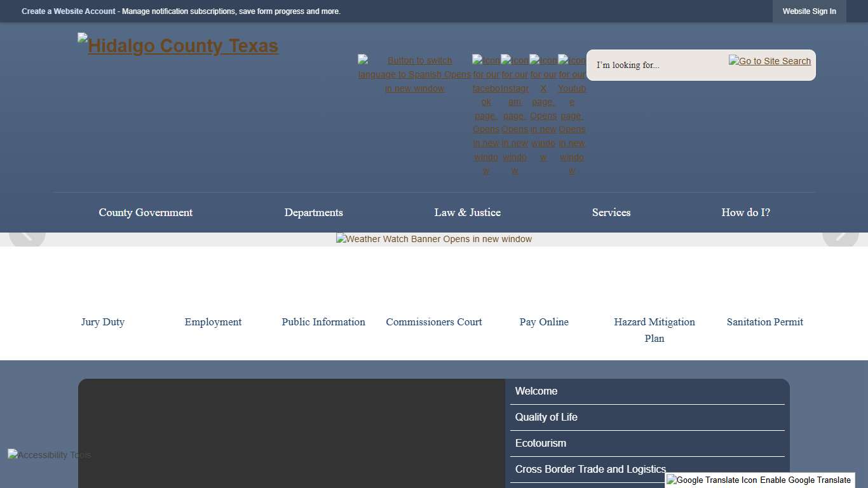The width and height of the screenshot is (868, 488).
Task: Open the Law & Justice menu
Action: (468, 213)
